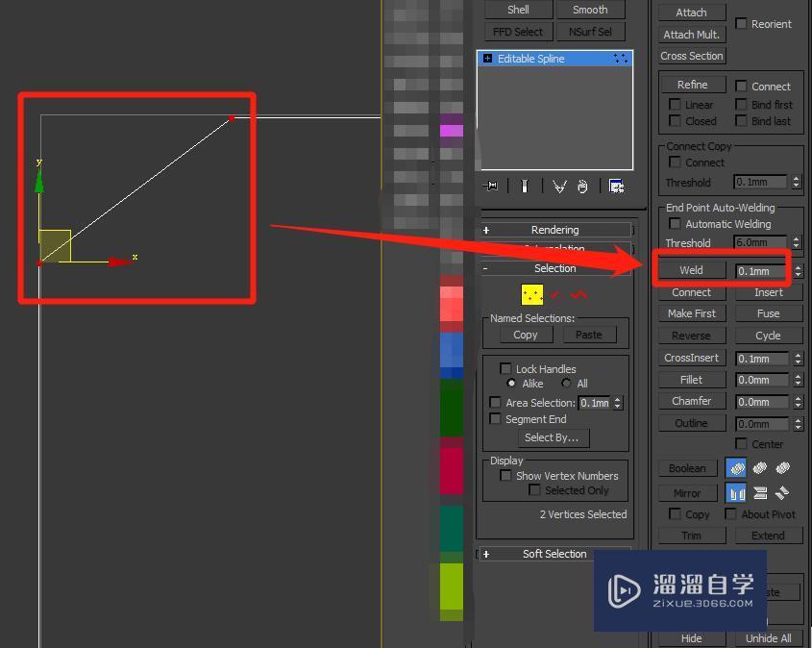
Task: Click the Weld threshold input field
Action: pos(758,270)
